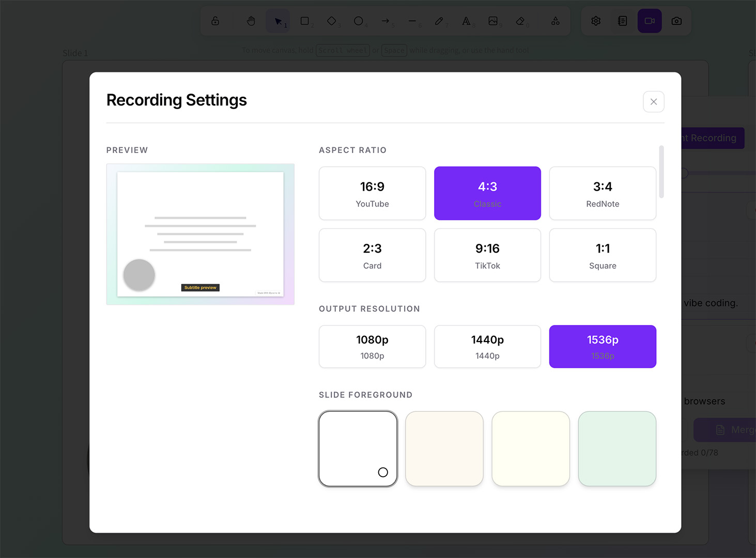
Task: Select the Eraser tool
Action: click(x=520, y=21)
